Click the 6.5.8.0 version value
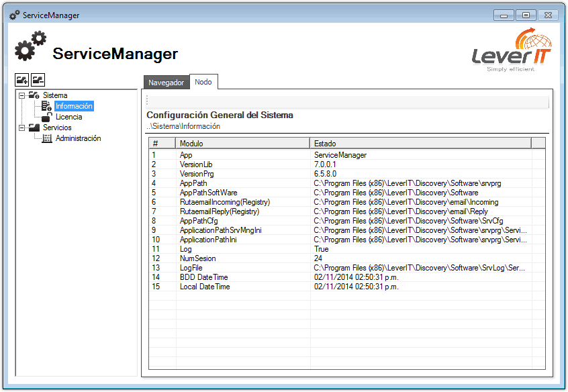The height and width of the screenshot is (392, 568). click(325, 174)
